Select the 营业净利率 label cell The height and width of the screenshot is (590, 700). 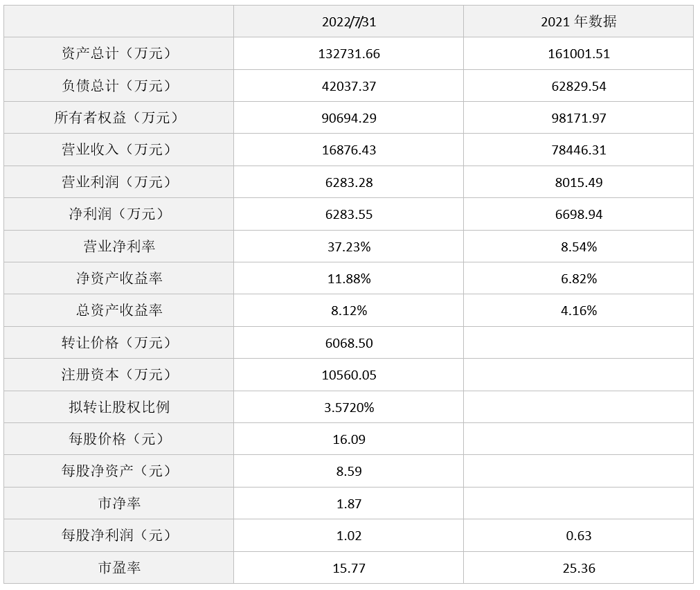[x=118, y=247]
